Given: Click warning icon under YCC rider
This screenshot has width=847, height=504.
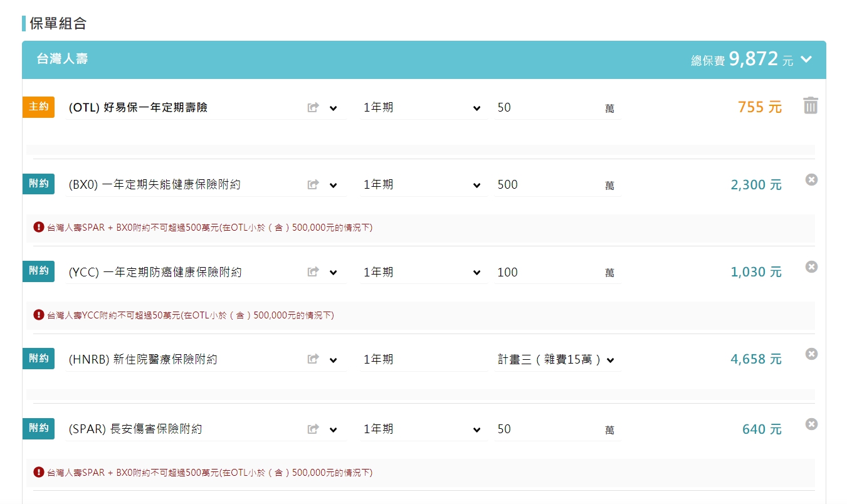Looking at the screenshot, I should pos(39,315).
